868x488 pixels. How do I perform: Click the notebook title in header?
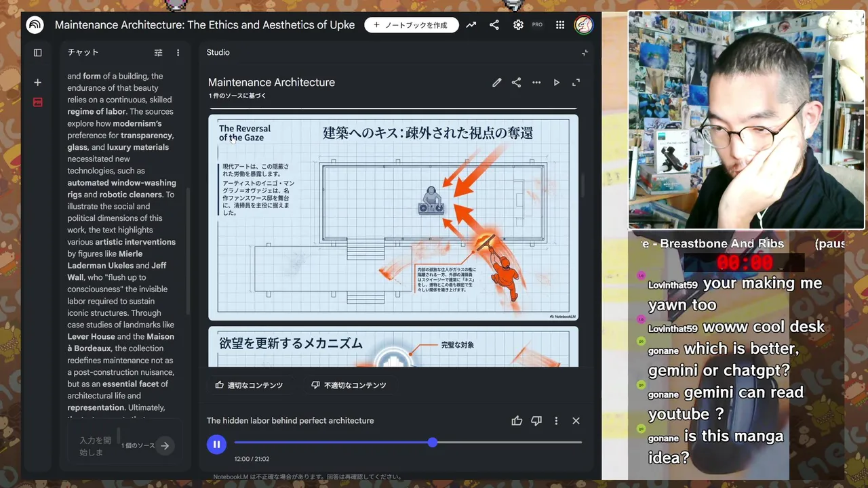tap(205, 25)
